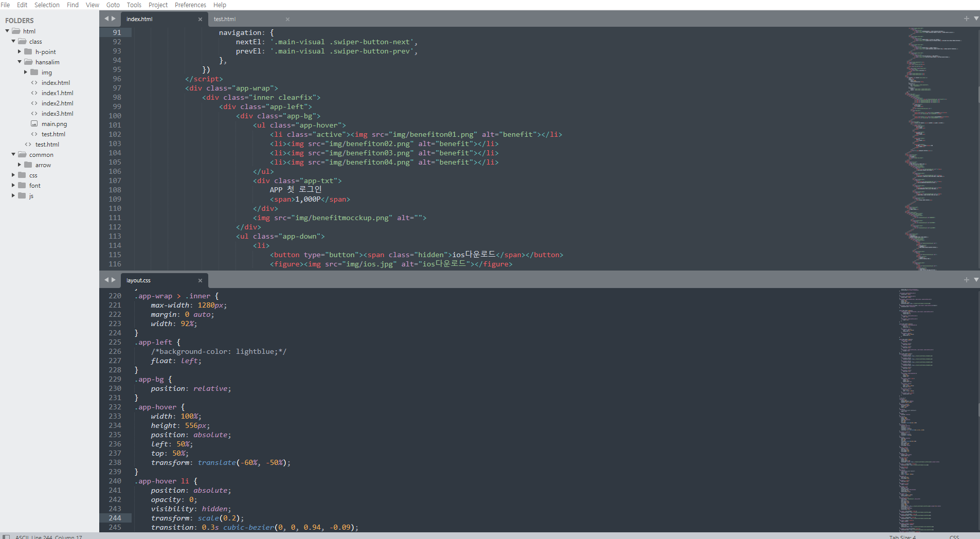Open the tab list dropdown of the upper pane
The height and width of the screenshot is (539, 980).
[x=976, y=19]
